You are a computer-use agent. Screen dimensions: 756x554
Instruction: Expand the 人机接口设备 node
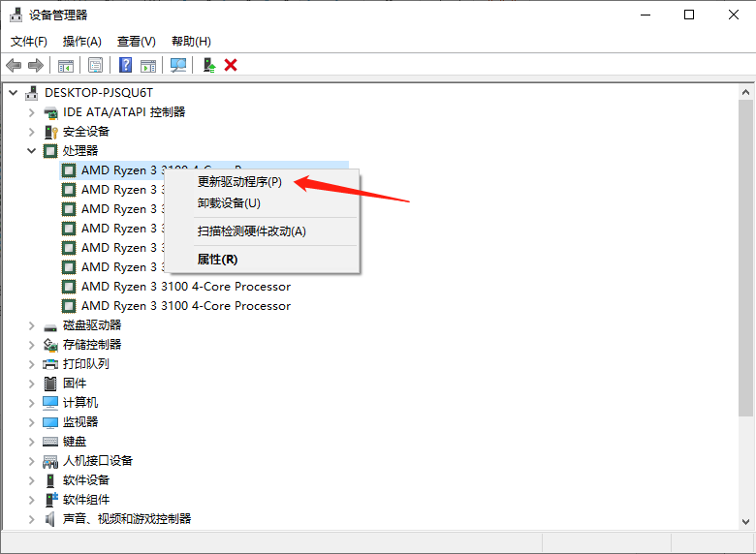pos(32,461)
